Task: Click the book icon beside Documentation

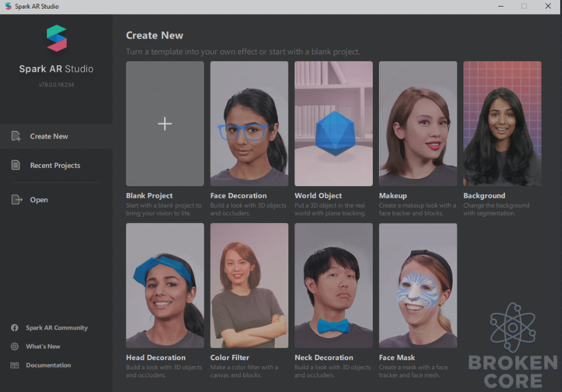Action: 15,365
